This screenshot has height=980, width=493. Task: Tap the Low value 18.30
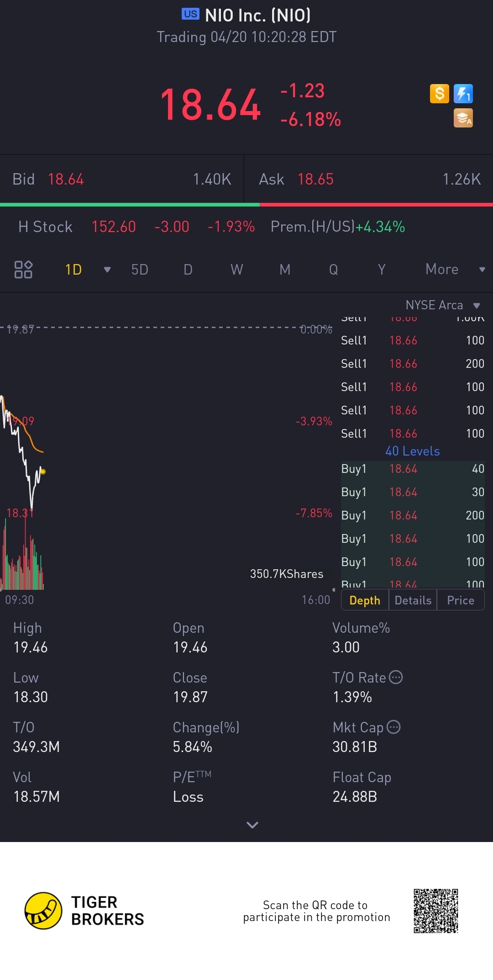(x=31, y=697)
